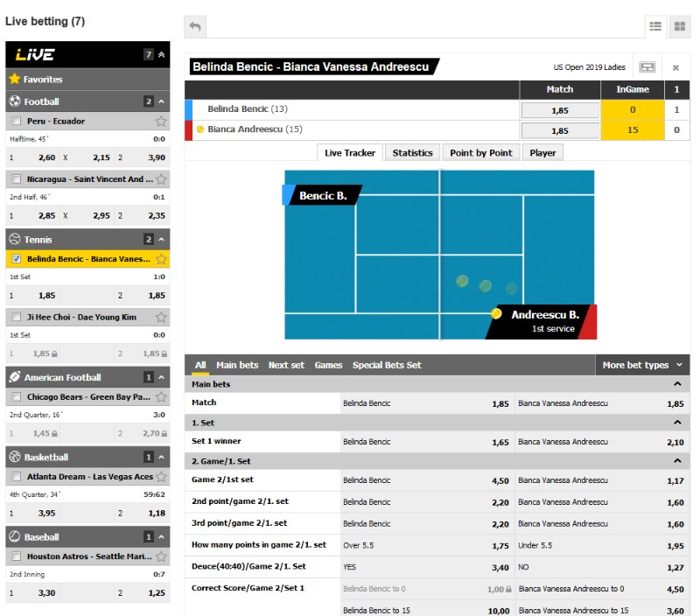
Task: Select the Next set filter tab
Action: 286,365
